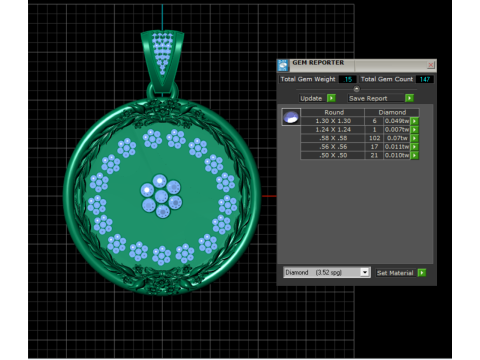Select the .50 X .50 size cell

click(333, 156)
